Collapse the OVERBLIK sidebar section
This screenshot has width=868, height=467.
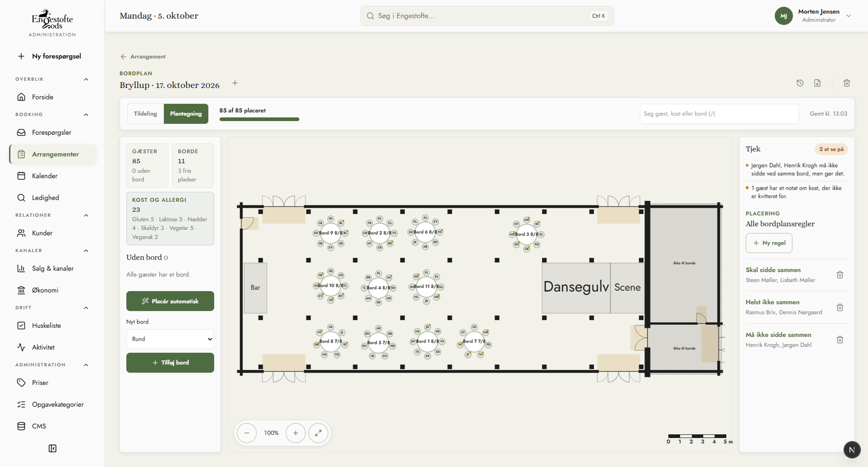(x=86, y=79)
